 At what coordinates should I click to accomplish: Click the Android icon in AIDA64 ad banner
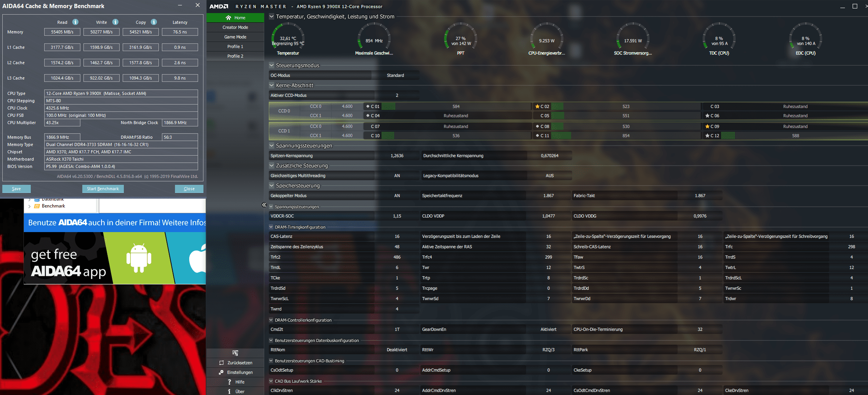pos(139,258)
